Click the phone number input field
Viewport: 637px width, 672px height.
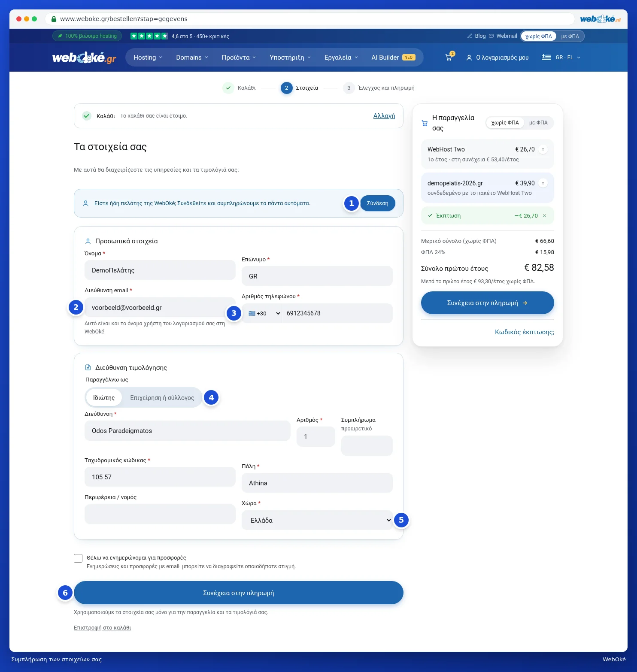(337, 313)
